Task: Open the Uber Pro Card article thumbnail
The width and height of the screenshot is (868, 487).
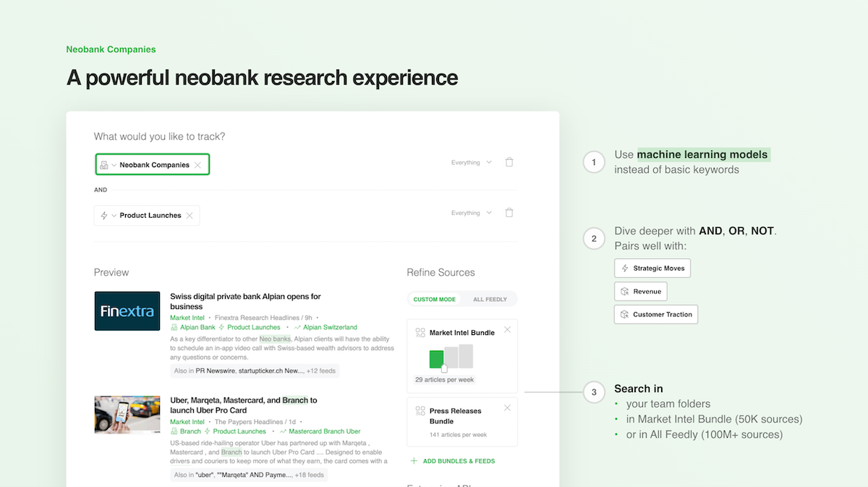Action: point(127,415)
